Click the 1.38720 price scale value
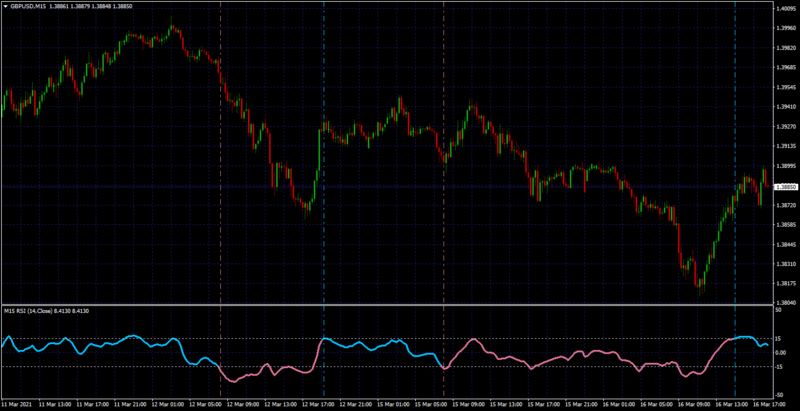The width and height of the screenshot is (800, 411). tap(785, 205)
